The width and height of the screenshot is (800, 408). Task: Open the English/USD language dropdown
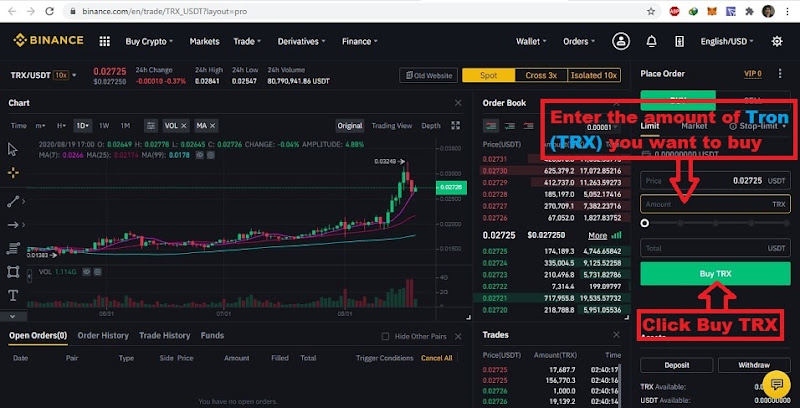[727, 41]
